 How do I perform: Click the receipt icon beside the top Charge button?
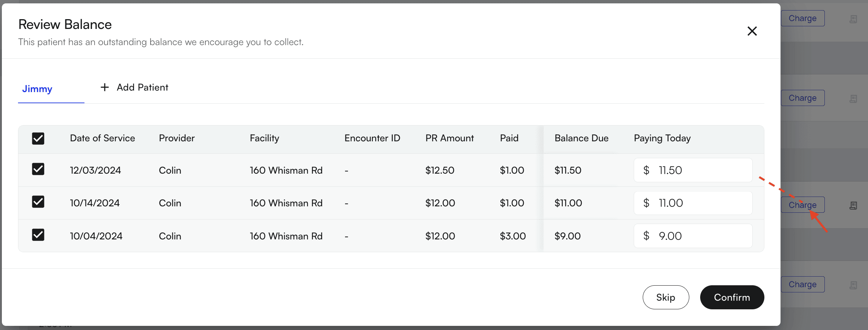click(853, 19)
